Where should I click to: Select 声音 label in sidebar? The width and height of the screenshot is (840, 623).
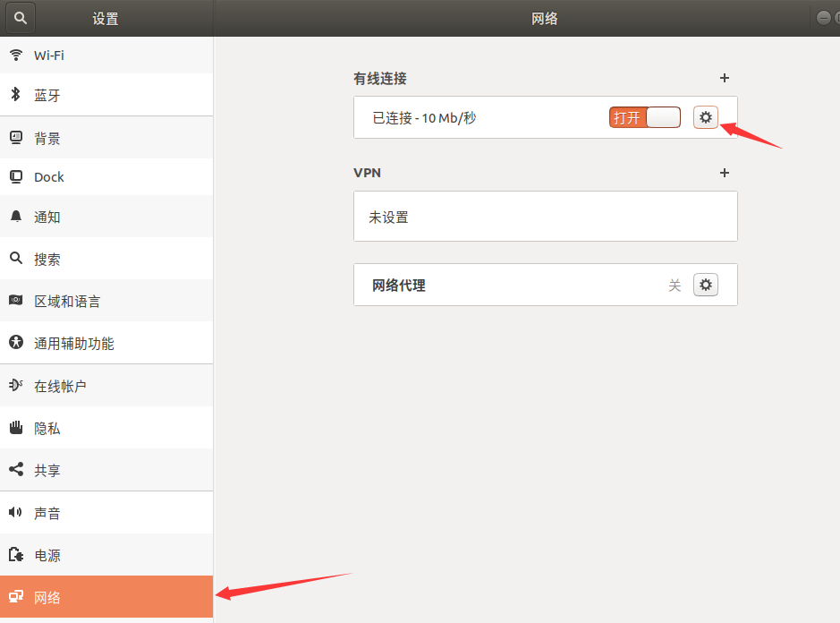point(47,513)
